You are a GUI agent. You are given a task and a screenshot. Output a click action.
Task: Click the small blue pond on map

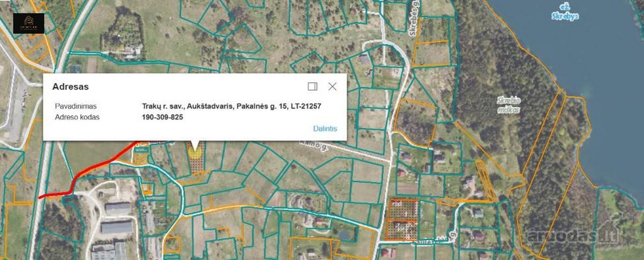(345, 234)
